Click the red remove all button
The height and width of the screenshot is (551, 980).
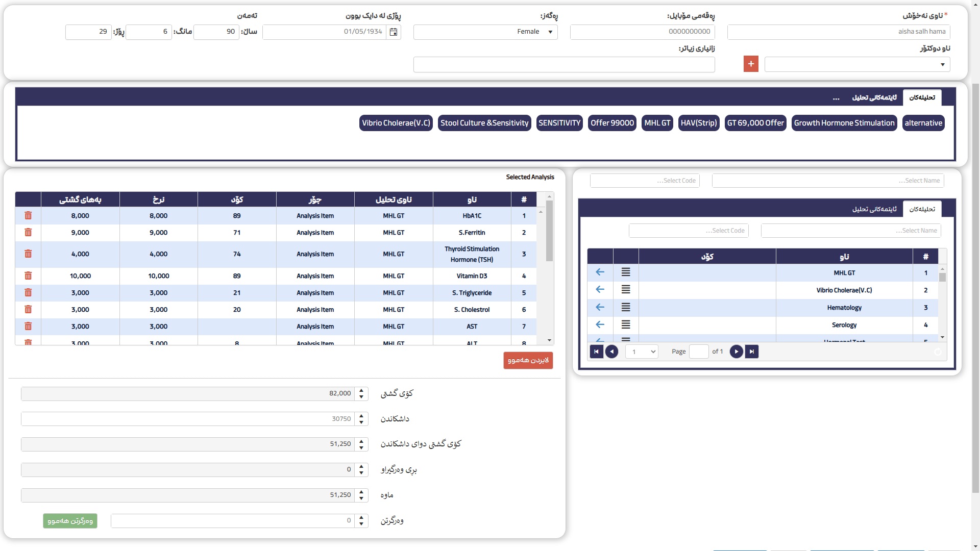click(x=528, y=360)
